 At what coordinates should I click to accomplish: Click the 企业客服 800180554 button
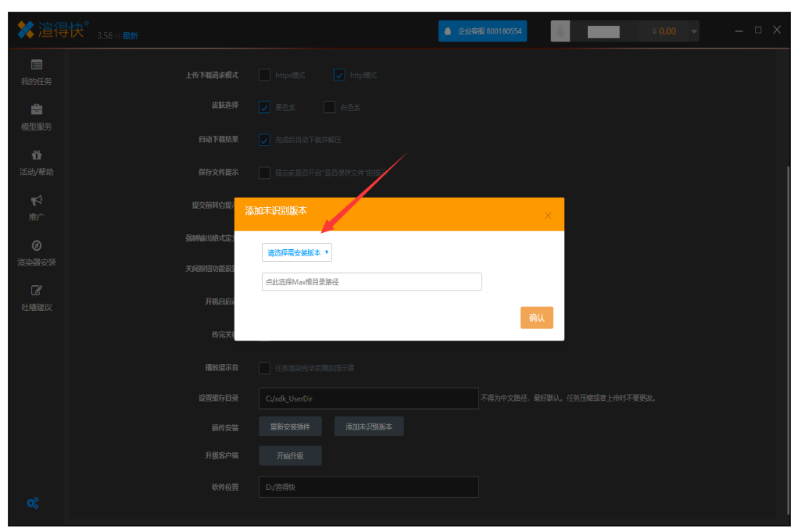(x=482, y=31)
